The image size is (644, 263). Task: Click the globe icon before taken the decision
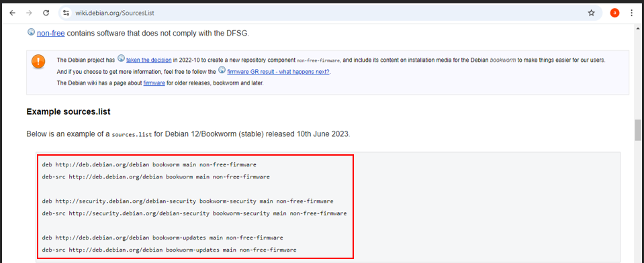[121, 59]
